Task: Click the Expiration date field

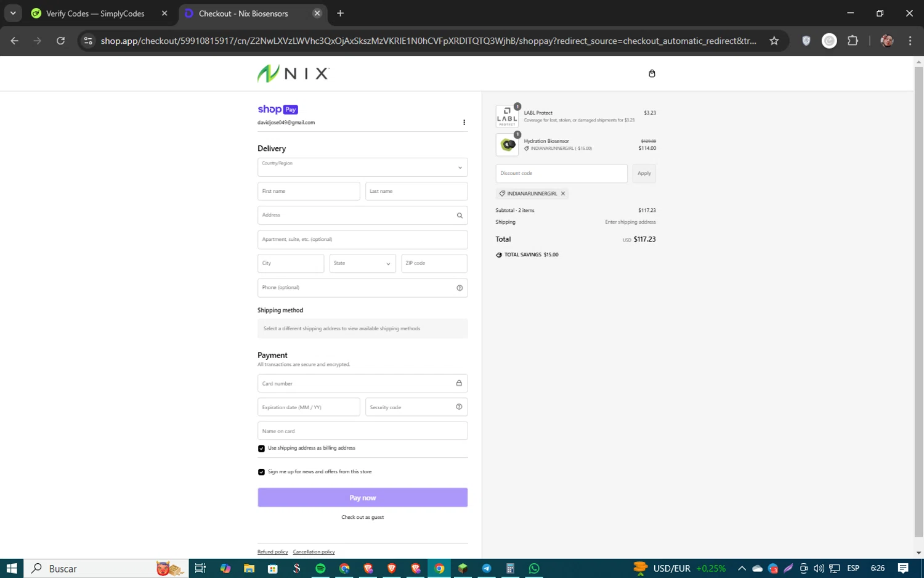Action: coord(309,407)
